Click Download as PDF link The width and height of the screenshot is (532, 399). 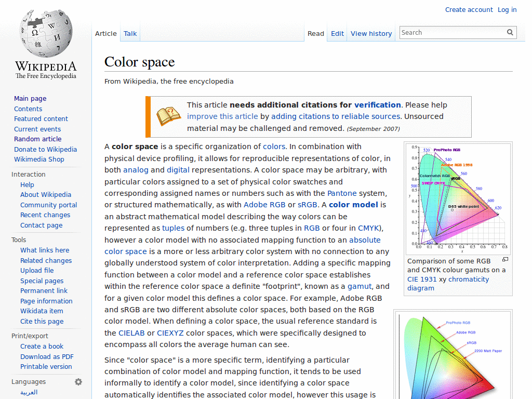47,356
